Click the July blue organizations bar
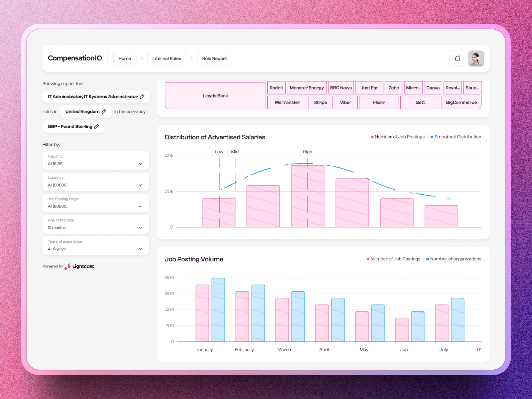The image size is (532, 399). tap(458, 320)
